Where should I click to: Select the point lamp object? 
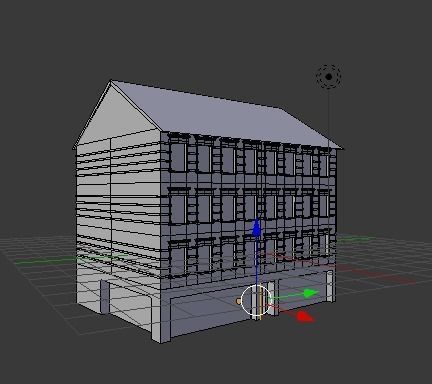tap(329, 77)
